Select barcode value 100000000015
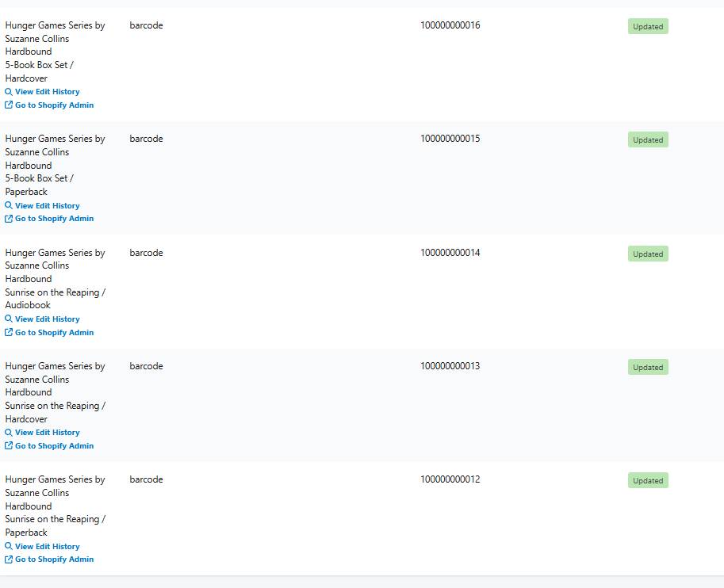This screenshot has height=588, width=724. pyautogui.click(x=450, y=139)
